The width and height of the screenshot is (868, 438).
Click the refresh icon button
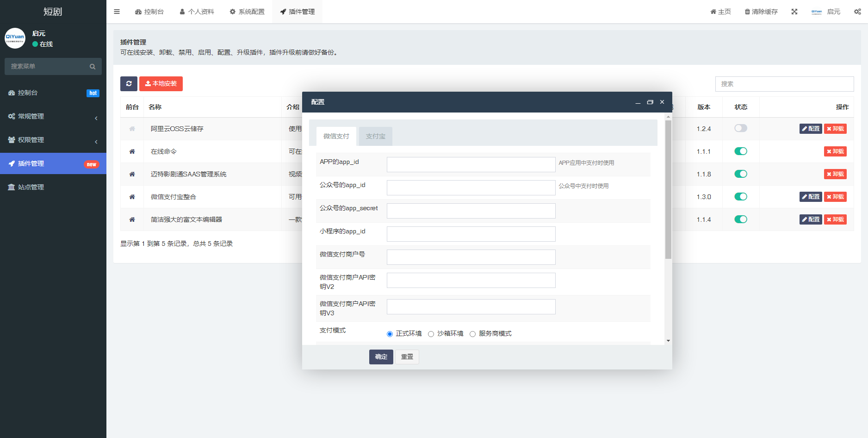(129, 84)
